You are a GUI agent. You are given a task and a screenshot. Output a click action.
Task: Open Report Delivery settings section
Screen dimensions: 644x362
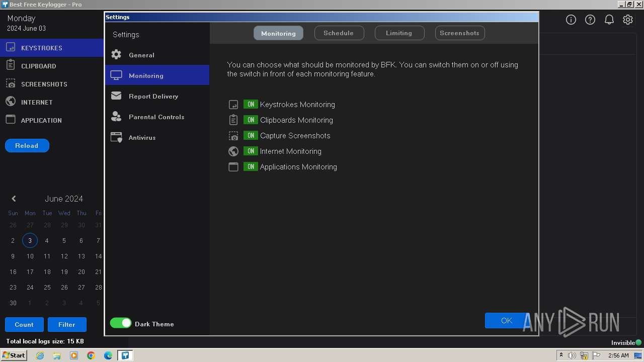tap(157, 96)
